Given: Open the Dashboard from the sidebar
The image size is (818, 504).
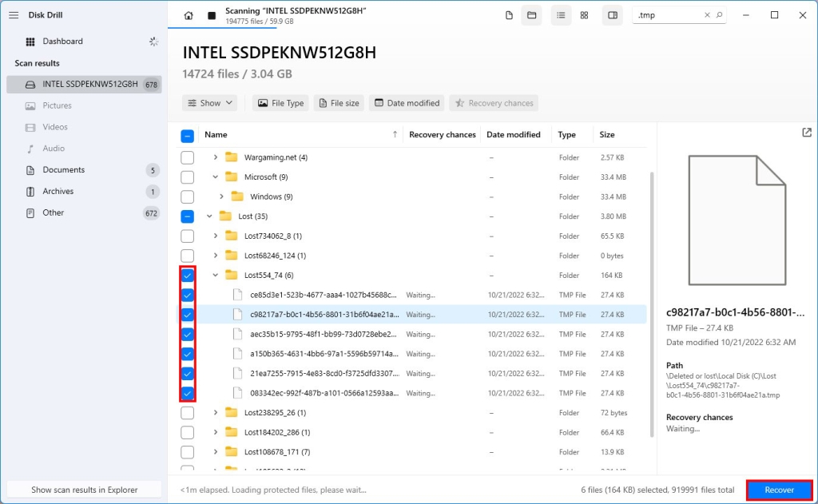Looking at the screenshot, I should [x=63, y=41].
